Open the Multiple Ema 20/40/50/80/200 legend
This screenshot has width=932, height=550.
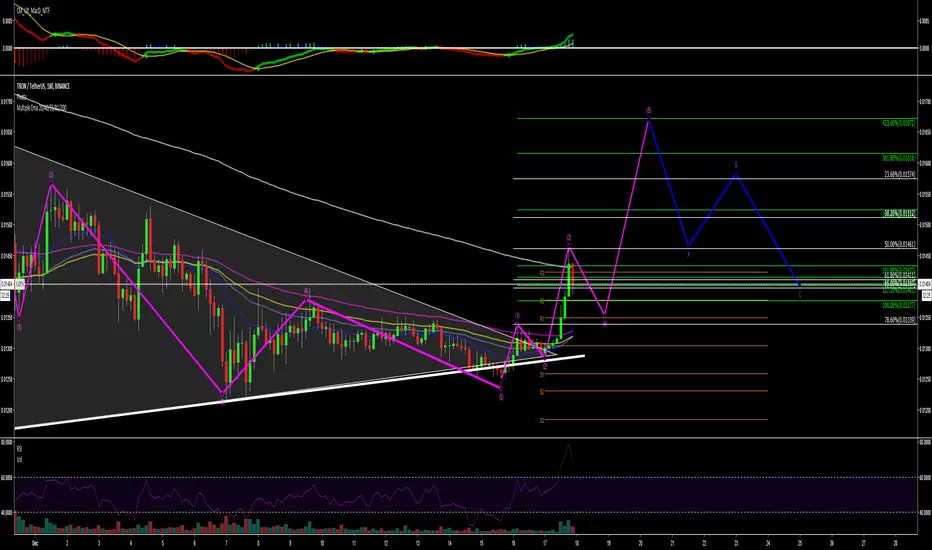pos(42,108)
